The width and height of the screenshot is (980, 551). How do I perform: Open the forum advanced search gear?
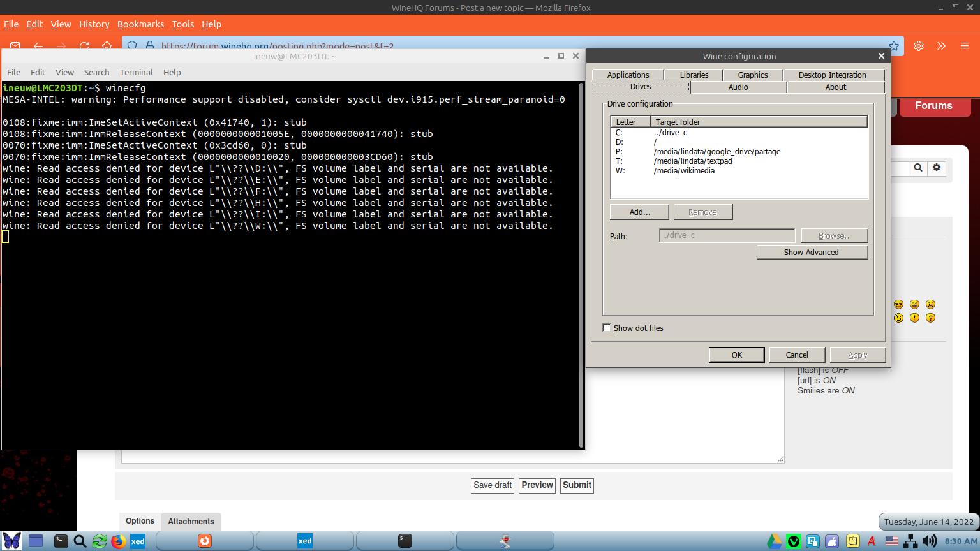[937, 168]
